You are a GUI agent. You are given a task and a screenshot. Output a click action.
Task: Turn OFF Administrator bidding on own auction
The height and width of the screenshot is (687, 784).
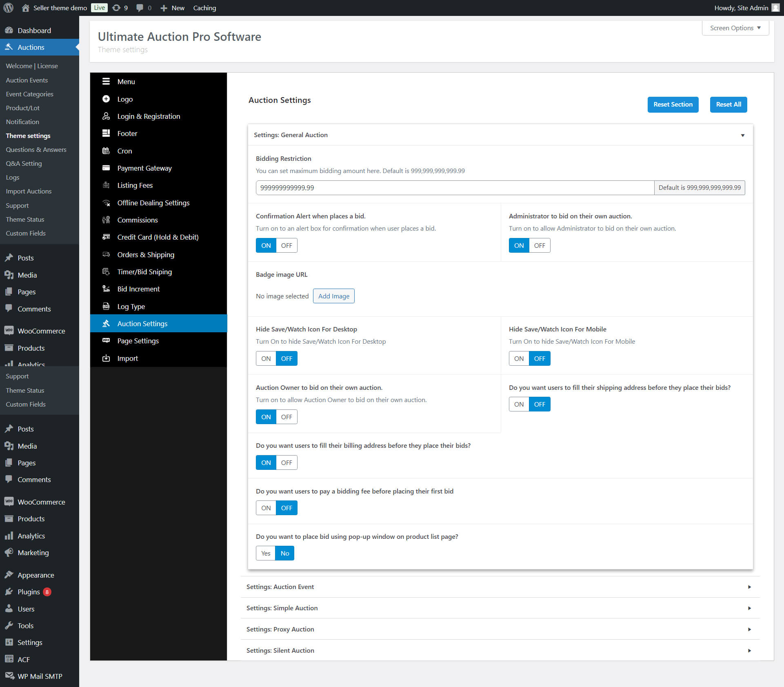(540, 245)
